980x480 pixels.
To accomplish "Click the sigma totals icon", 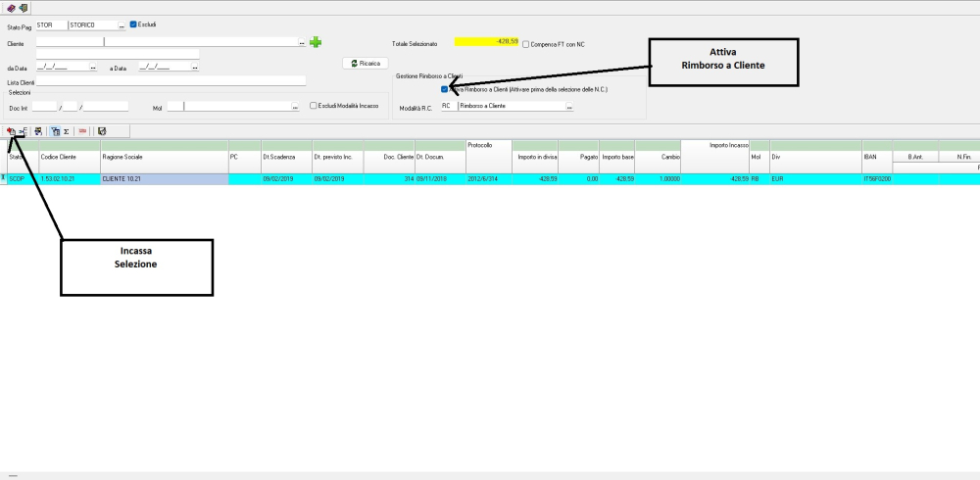I will click(66, 130).
